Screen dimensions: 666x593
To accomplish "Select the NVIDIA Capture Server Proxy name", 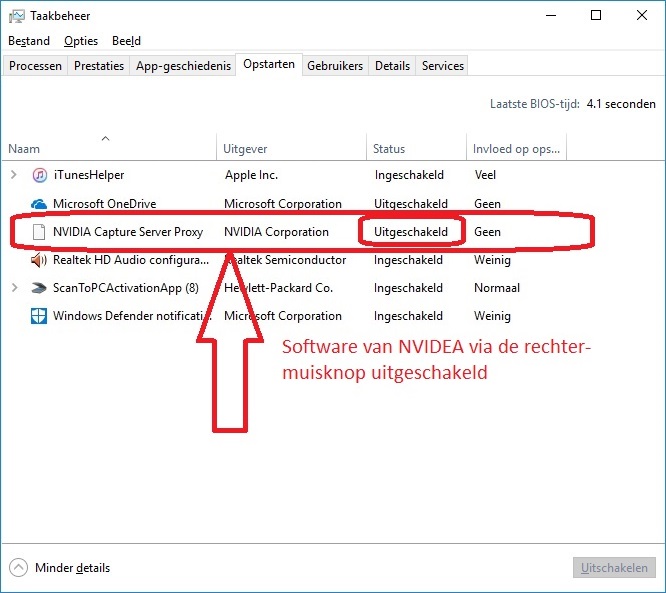I will click(x=128, y=232).
